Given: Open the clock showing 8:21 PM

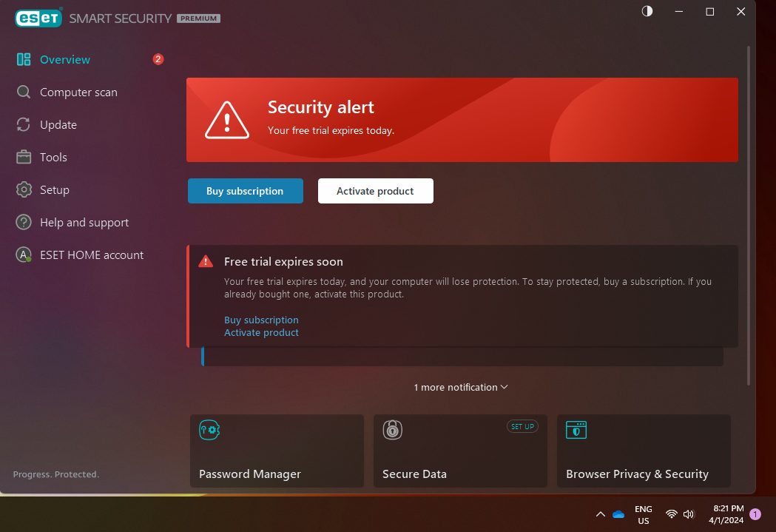Looking at the screenshot, I should 726,514.
